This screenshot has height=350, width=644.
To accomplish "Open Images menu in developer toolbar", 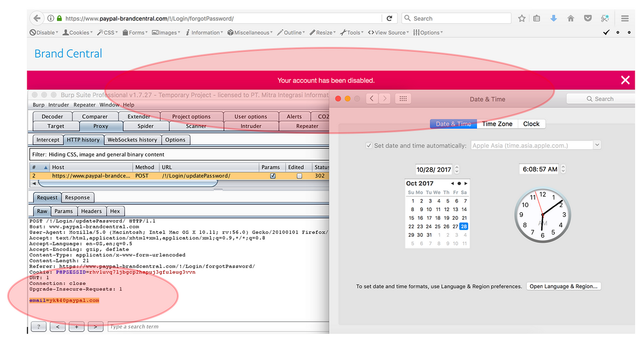I will tap(167, 33).
